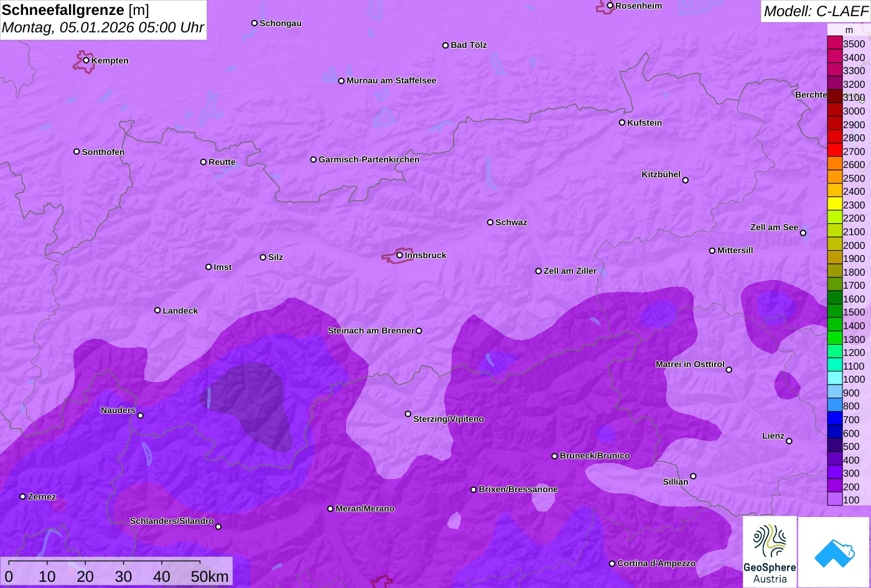The height and width of the screenshot is (588, 871).
Task: Click the legend unit label m
Action: 849,30
